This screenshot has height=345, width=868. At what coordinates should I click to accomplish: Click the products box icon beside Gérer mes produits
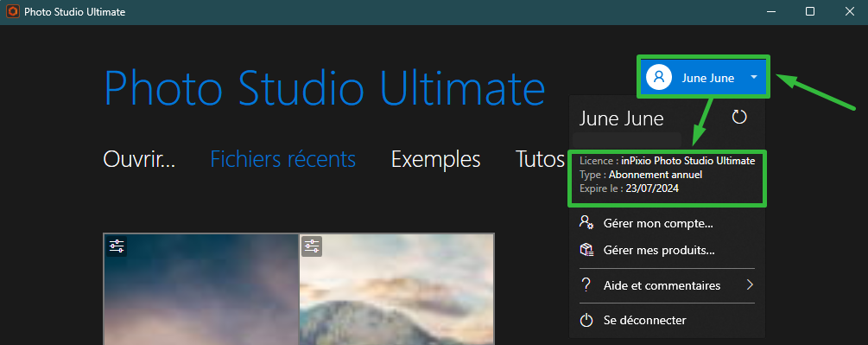click(586, 250)
